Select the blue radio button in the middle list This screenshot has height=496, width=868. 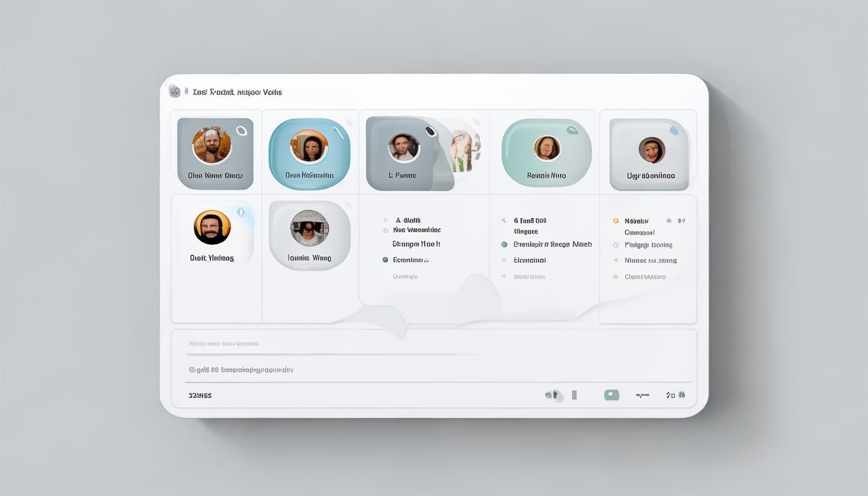pos(504,245)
